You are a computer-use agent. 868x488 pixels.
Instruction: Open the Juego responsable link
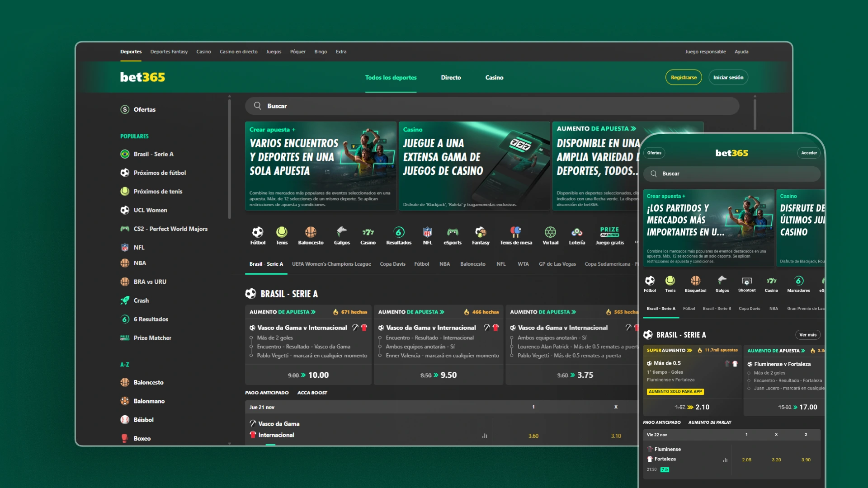pos(705,52)
